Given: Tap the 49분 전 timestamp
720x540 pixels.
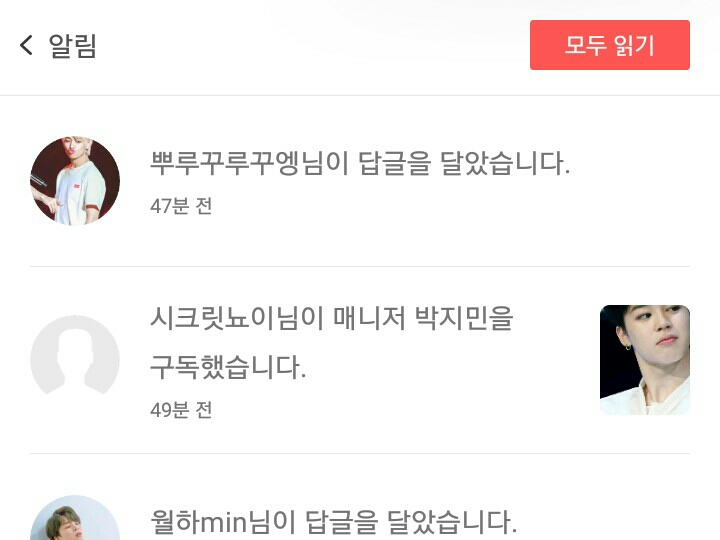Looking at the screenshot, I should coord(181,410).
